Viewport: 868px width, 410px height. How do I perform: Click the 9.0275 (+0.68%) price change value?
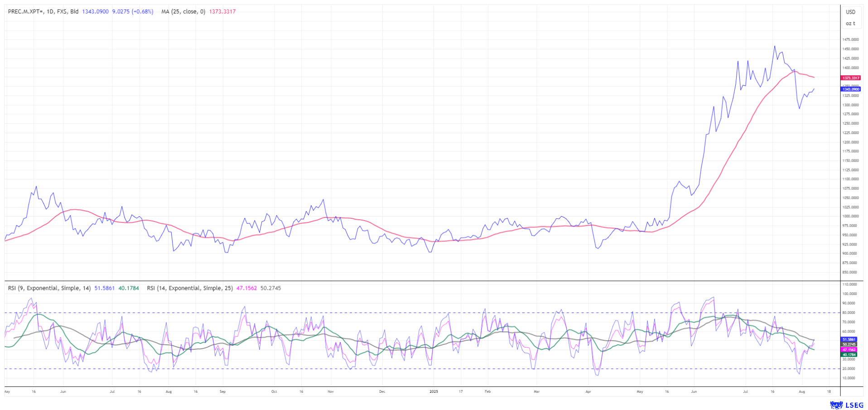pos(132,12)
